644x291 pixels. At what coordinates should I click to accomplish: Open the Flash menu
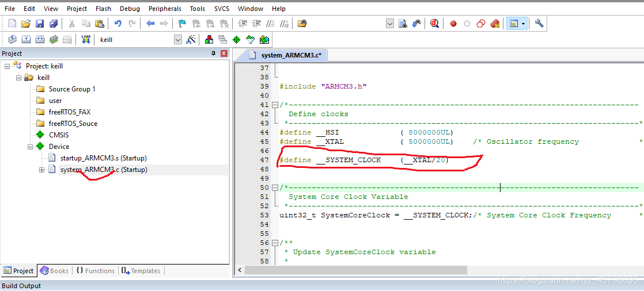[x=103, y=8]
